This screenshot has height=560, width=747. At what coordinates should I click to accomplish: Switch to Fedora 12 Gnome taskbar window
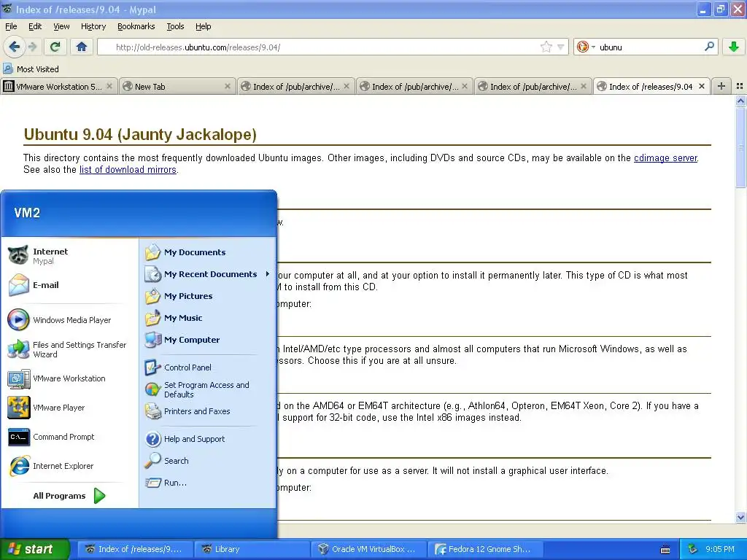point(485,549)
